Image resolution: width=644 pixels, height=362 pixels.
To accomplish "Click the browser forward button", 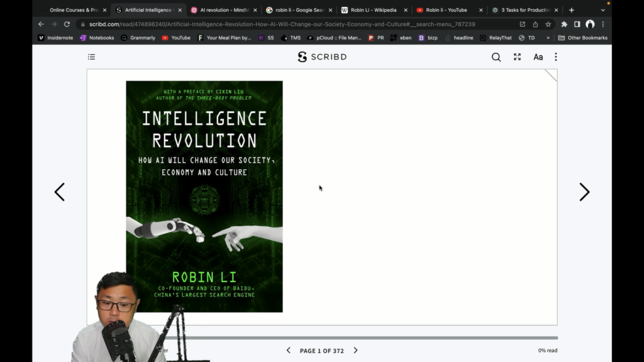I will 54,25.
